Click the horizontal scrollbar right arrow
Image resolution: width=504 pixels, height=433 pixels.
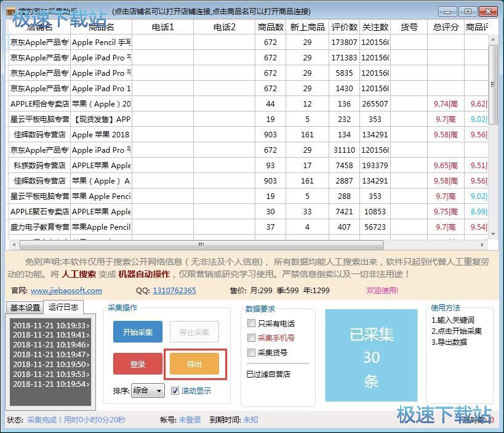pos(482,245)
